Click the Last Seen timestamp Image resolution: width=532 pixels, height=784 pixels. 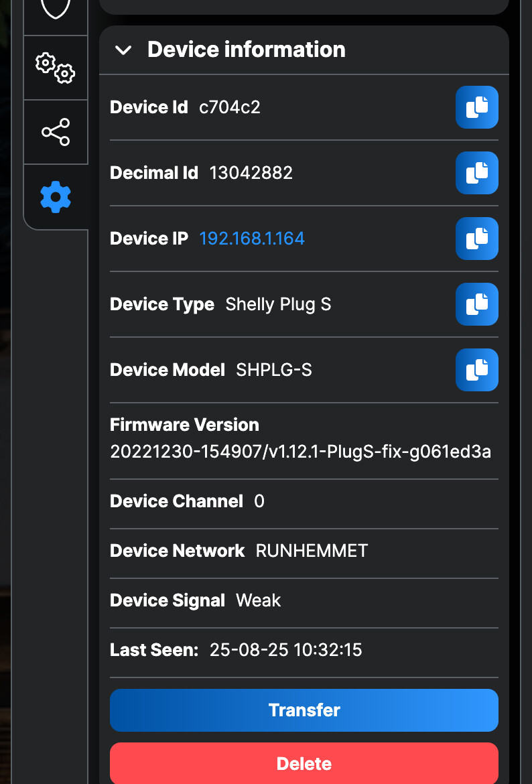(x=285, y=650)
